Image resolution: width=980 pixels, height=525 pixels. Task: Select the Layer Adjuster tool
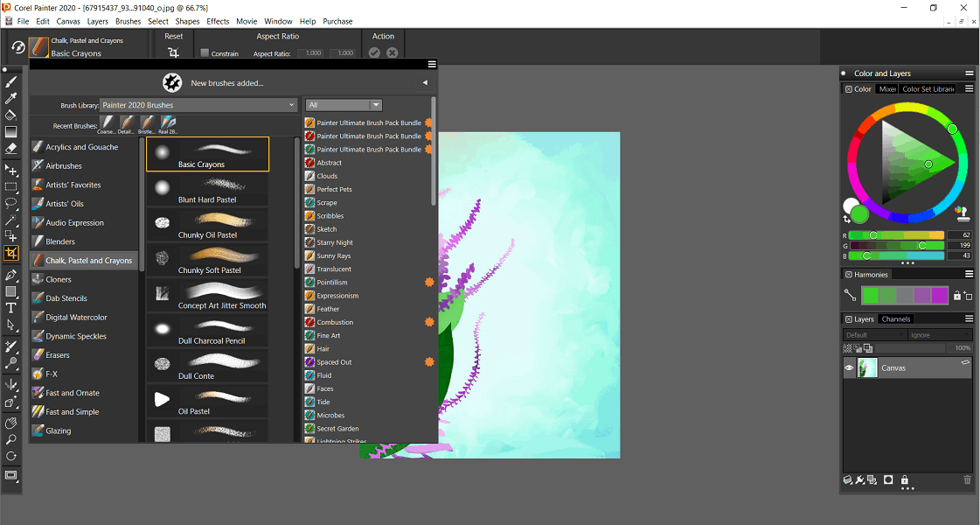[10, 170]
